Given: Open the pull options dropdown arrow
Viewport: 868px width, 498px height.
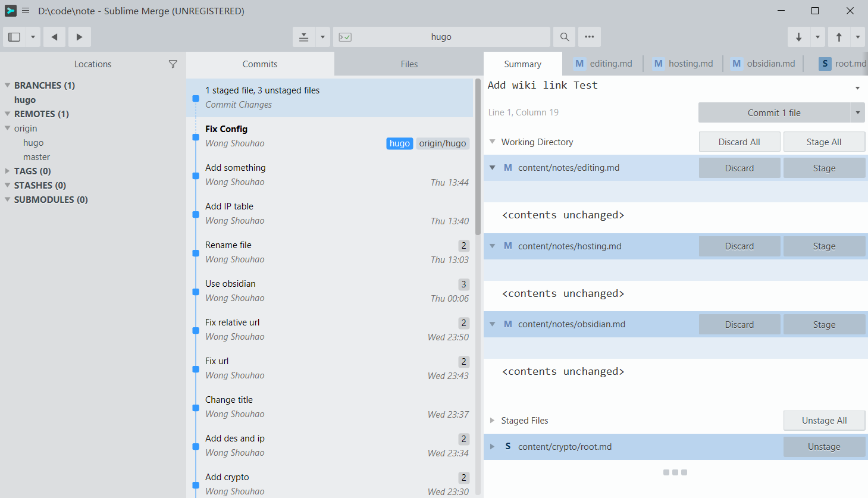Looking at the screenshot, I should (817, 37).
